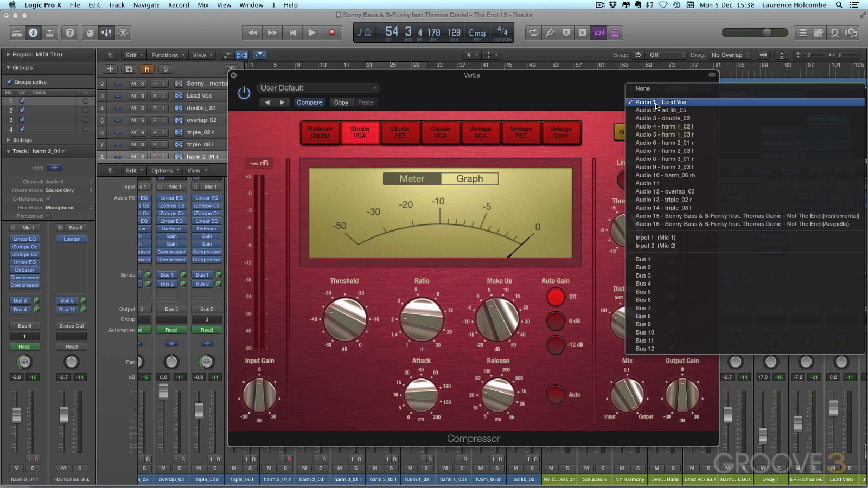
Task: Toggle Auto Gain Off button
Action: point(556,297)
